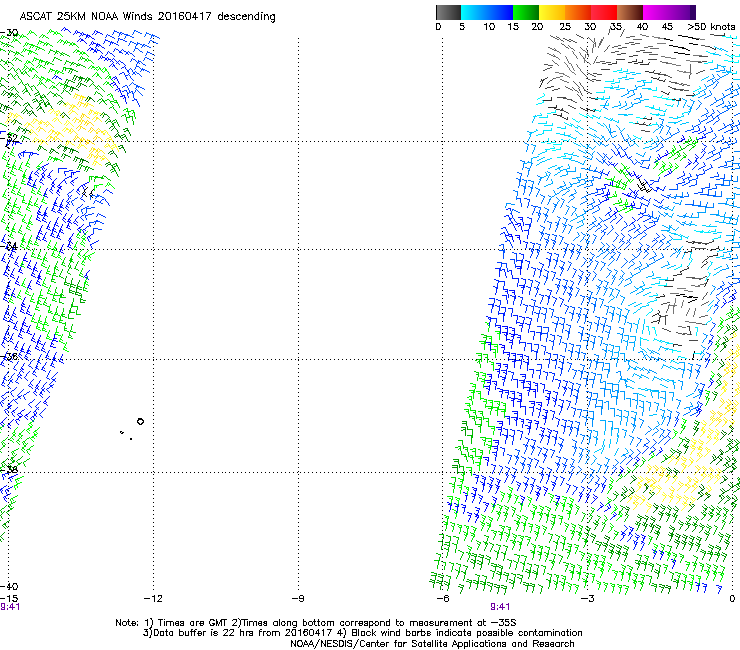The image size is (740, 650).
Task: Select the '-36' latitude axis label
Action: pyautogui.click(x=9, y=357)
